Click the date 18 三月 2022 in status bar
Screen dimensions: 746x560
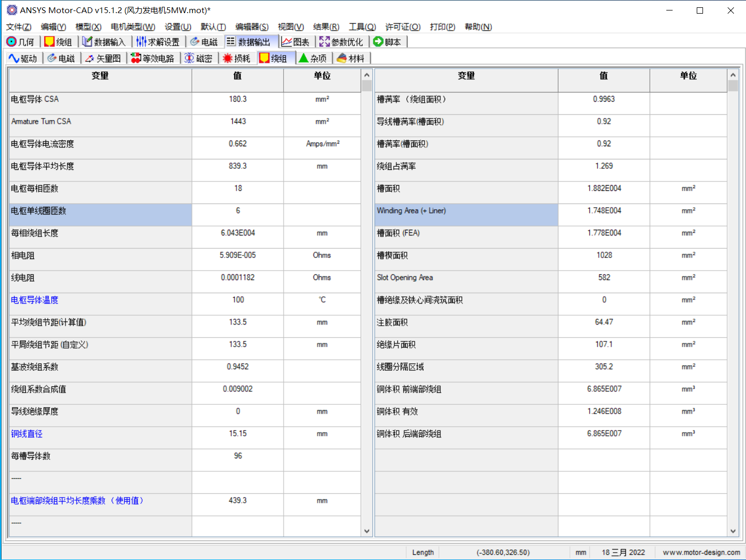click(623, 552)
